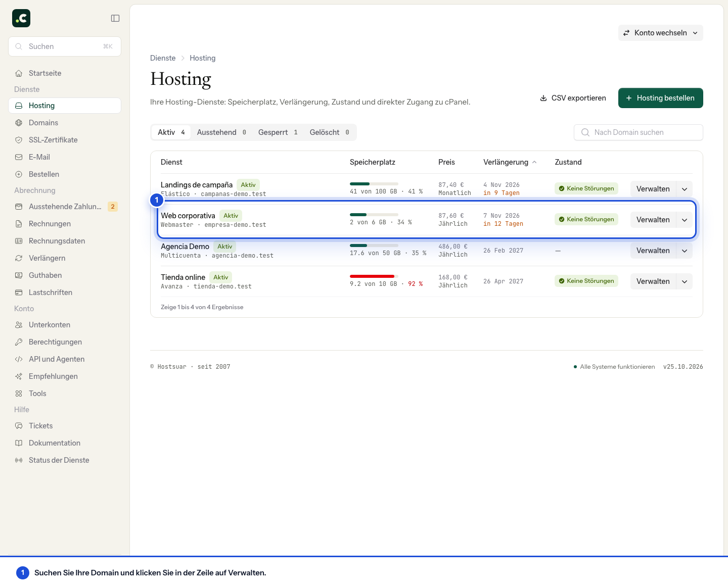
Task: Select the Aktiv tab
Action: (171, 132)
